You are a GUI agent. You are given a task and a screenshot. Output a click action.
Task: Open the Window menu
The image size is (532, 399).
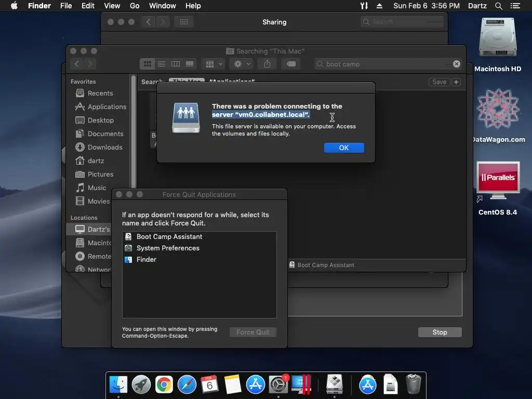point(163,6)
